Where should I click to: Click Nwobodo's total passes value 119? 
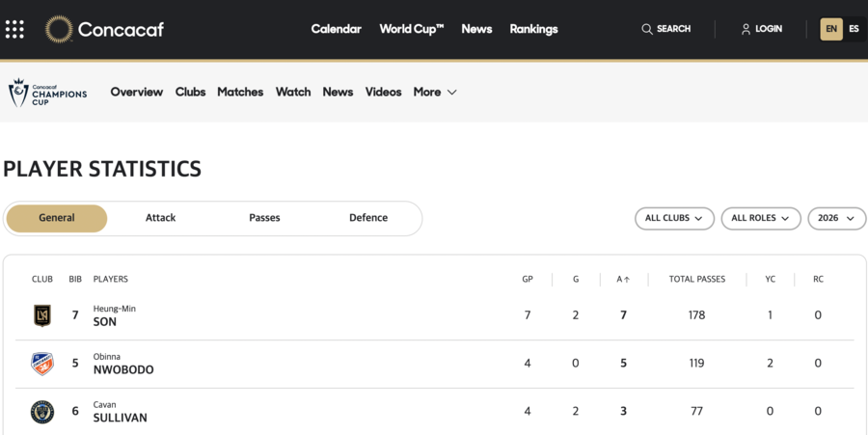(x=697, y=364)
